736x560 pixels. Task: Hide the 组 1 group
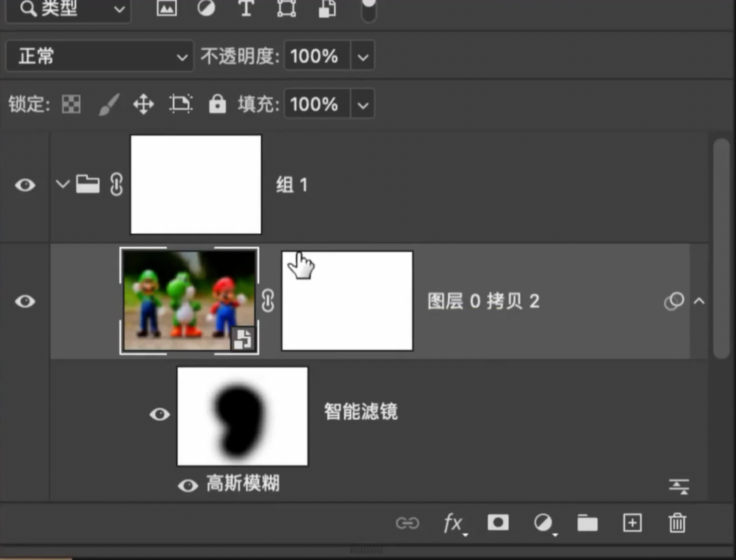pos(25,185)
